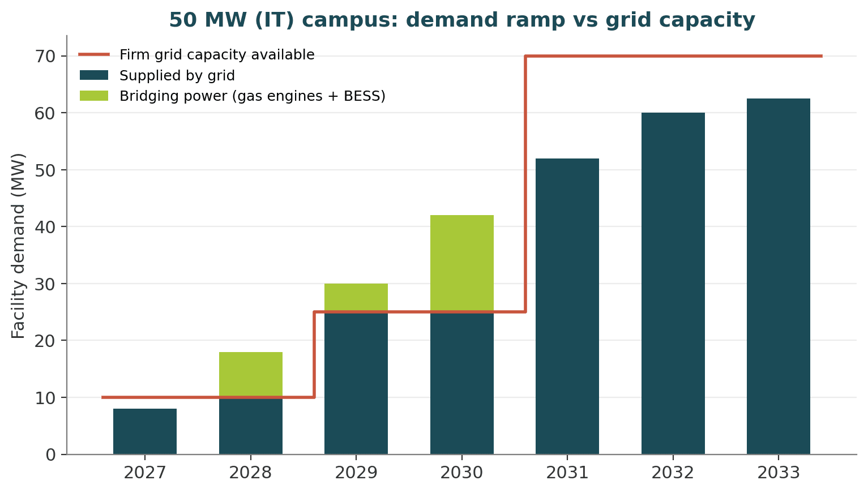
Task: Click the 2033 x-axis label
Action: pos(779,473)
